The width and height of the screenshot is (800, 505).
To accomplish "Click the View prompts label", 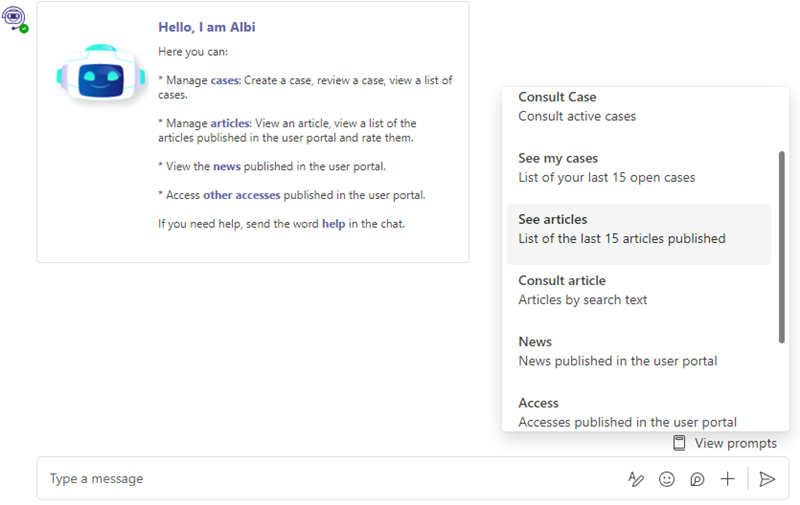I will [x=735, y=443].
